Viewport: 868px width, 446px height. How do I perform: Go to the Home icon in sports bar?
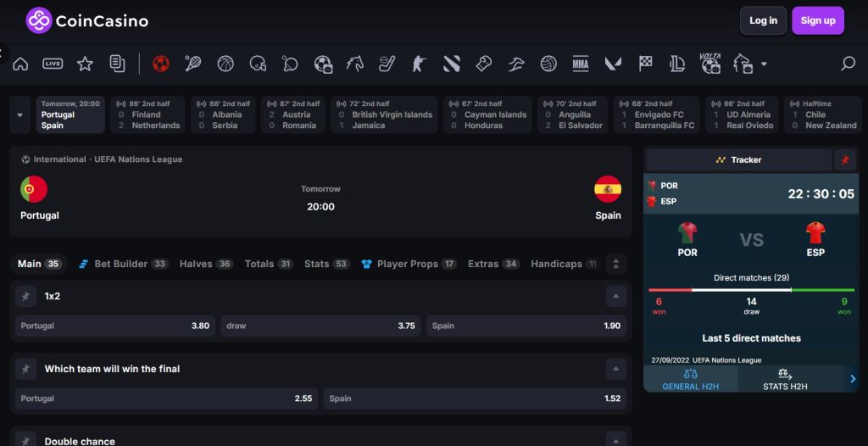pos(20,64)
